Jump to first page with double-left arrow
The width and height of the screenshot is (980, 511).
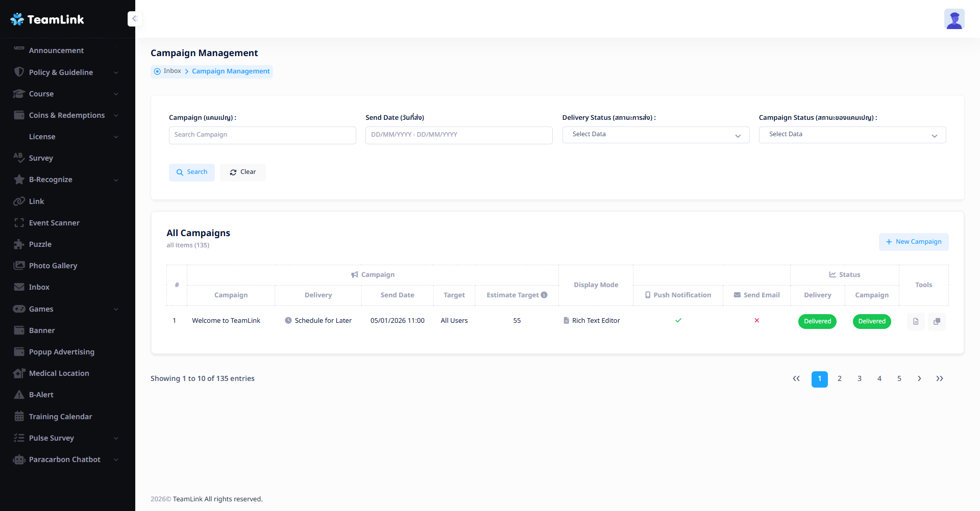click(796, 378)
